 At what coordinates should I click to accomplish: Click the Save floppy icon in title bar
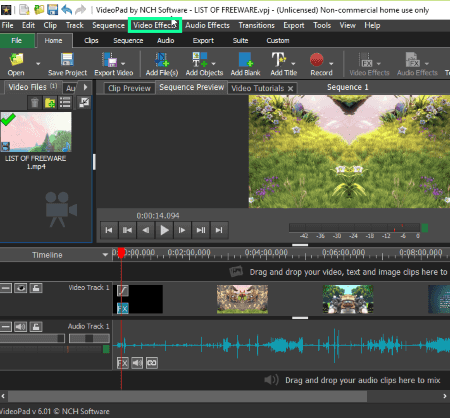point(53,10)
